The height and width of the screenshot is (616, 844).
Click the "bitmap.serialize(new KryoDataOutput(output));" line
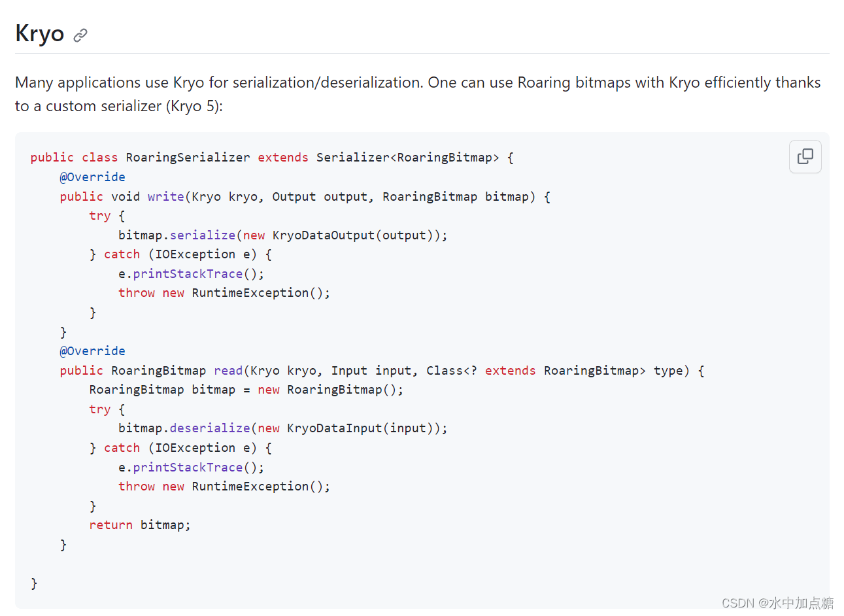tap(283, 235)
